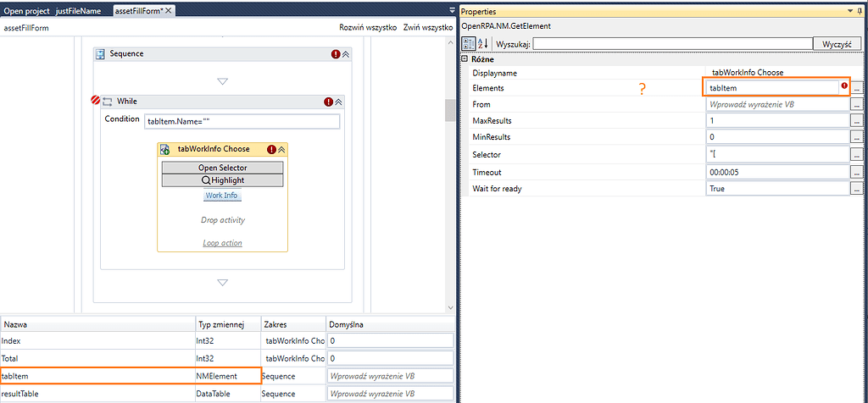868x403 pixels.
Task: Pin the Properties panel
Action: 849,11
